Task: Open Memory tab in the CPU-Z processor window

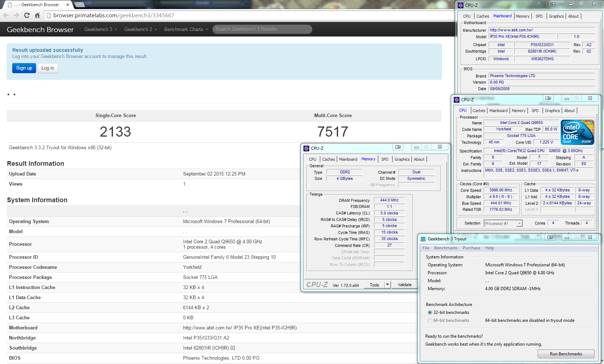Action: click(519, 111)
